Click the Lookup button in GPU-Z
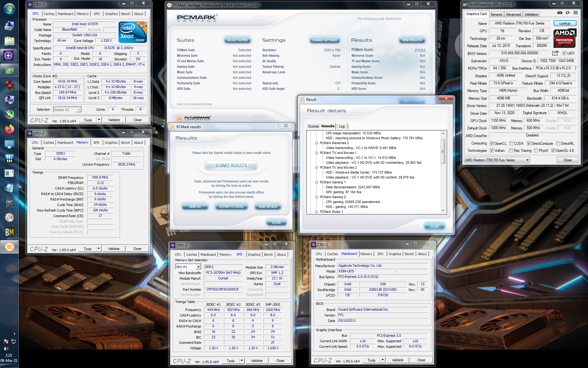The height and width of the screenshot is (368, 588). tap(565, 23)
